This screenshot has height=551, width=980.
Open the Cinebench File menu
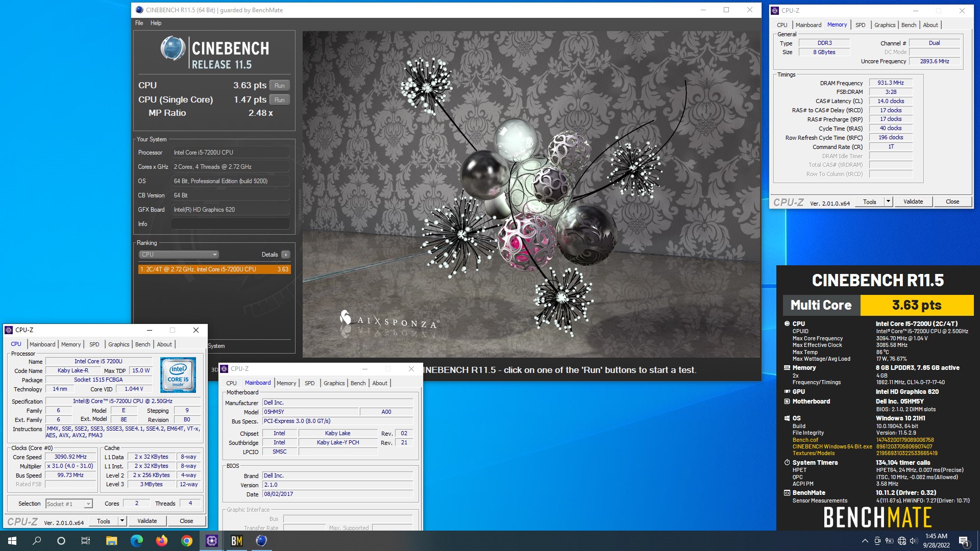[x=139, y=23]
